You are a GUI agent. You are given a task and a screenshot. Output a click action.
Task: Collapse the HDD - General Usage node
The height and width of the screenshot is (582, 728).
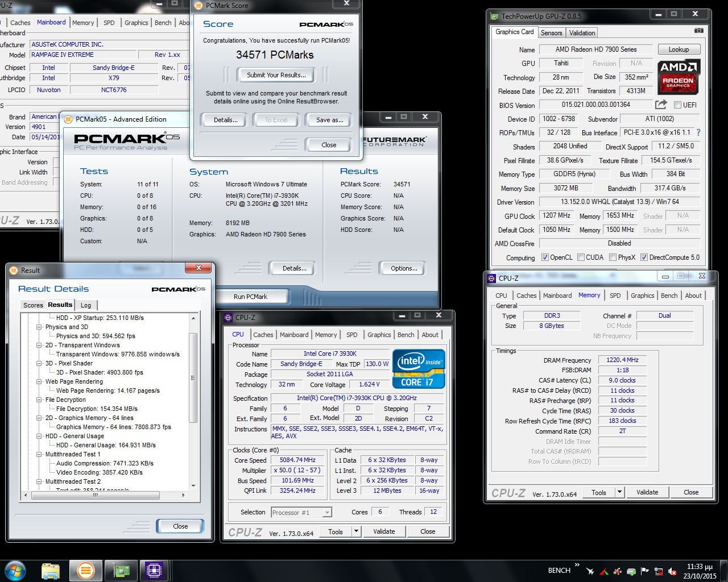[39, 436]
